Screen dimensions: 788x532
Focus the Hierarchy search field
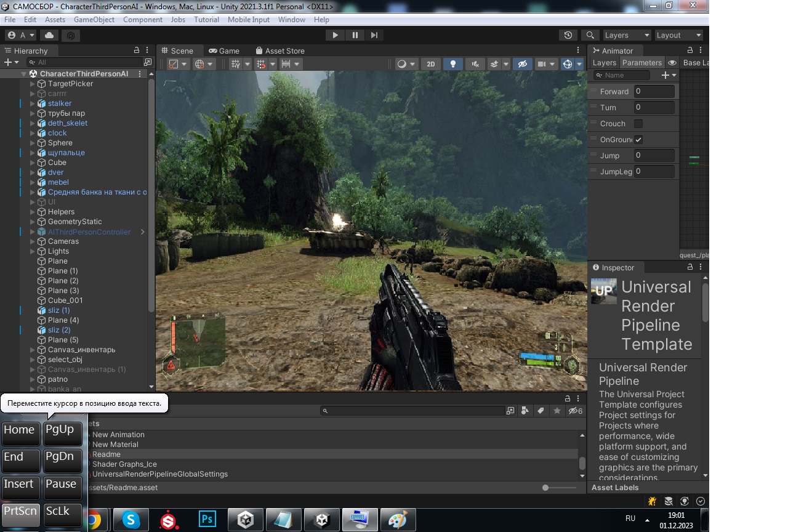coord(85,62)
